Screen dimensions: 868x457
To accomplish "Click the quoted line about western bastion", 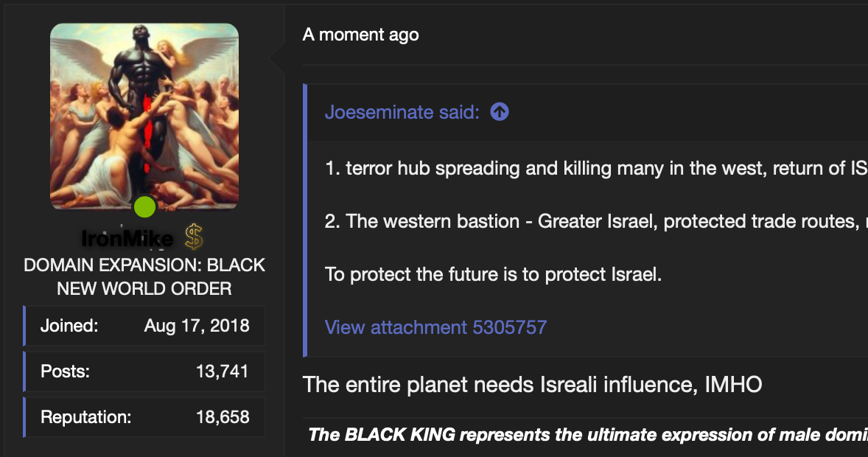I will pos(596,221).
